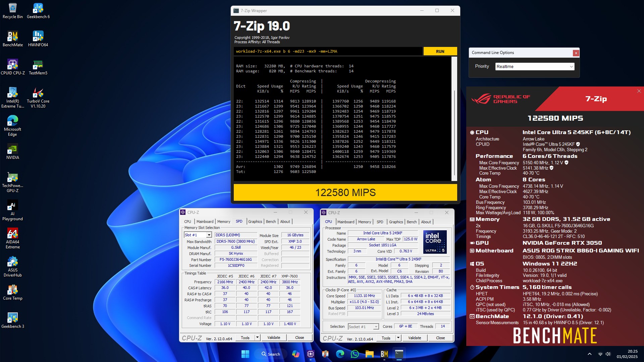Image resolution: width=644 pixels, height=362 pixels.
Task: Click the Copilot icon in taskbar
Action: pyautogui.click(x=296, y=354)
